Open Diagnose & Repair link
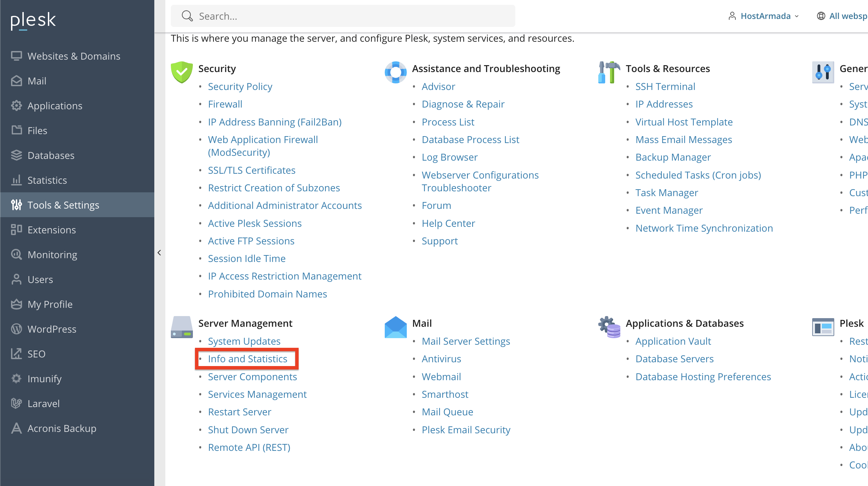The height and width of the screenshot is (486, 868). point(463,104)
